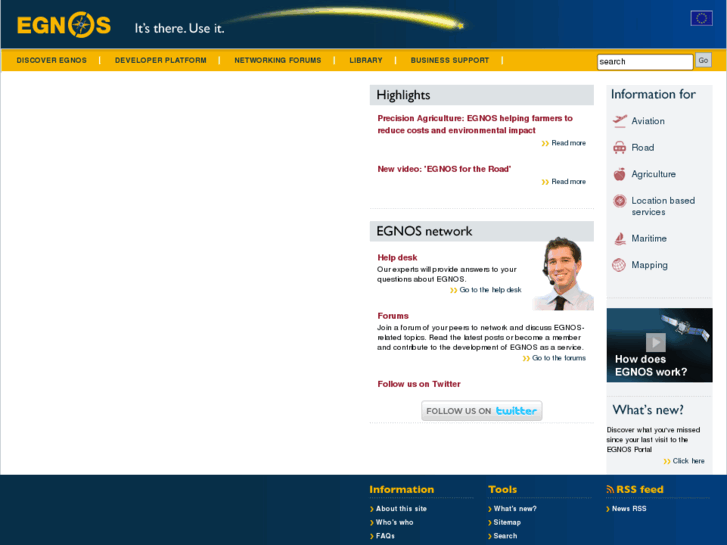727x545 pixels.
Task: Open News RSS footer link
Action: pyautogui.click(x=629, y=509)
